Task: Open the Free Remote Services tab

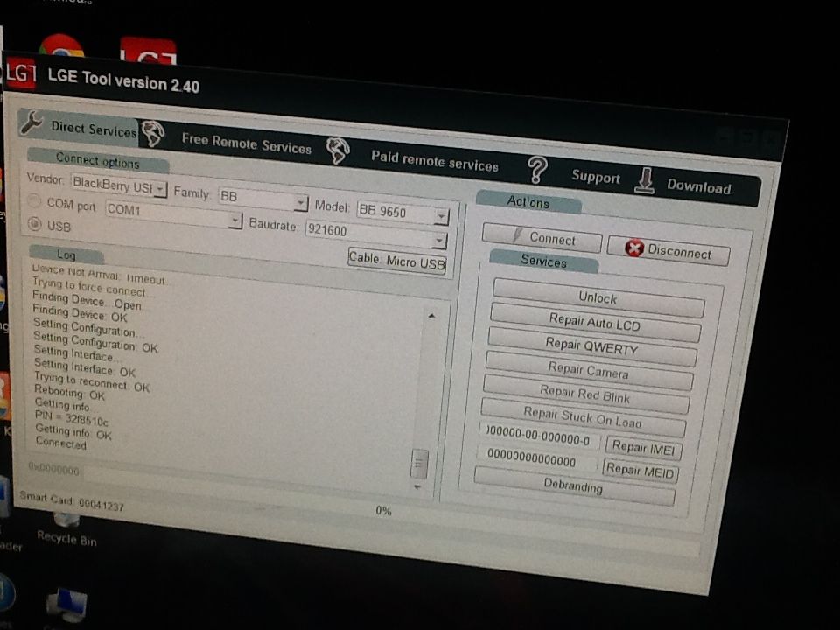Action: click(x=247, y=143)
